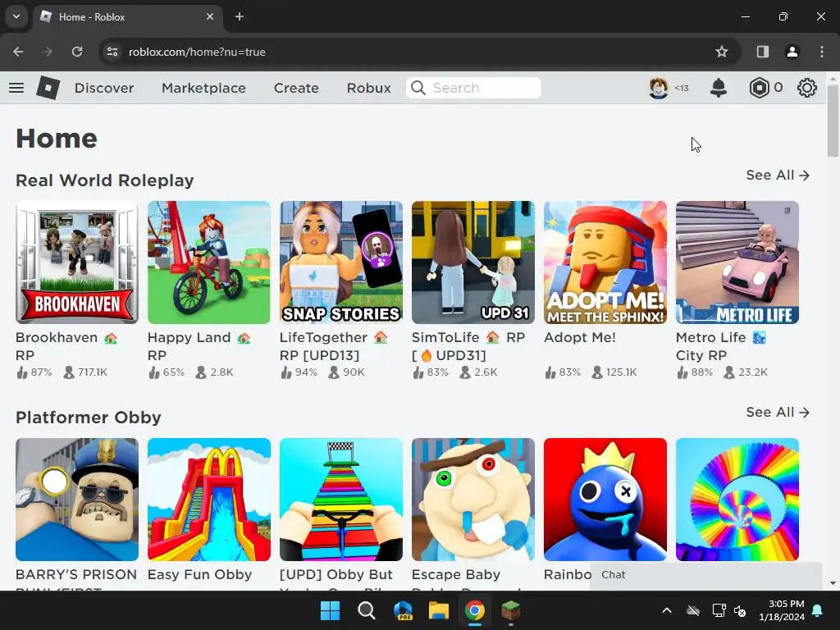Go to the Marketplace
The image size is (840, 630).
[203, 88]
